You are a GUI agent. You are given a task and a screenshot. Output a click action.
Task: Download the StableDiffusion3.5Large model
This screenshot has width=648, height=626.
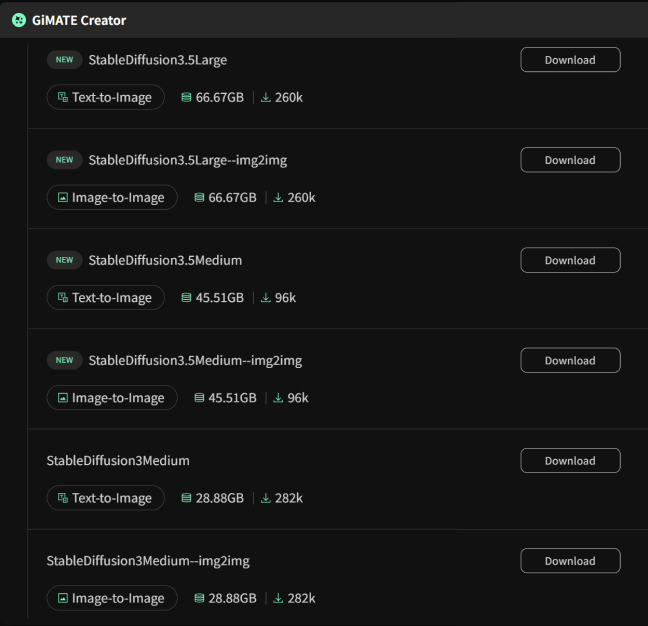[x=570, y=60]
